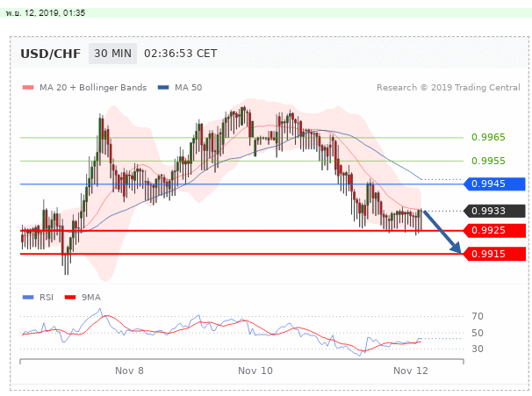532x396 pixels.
Task: Click the Research © 2019 Trading Central credit
Action: [449, 88]
